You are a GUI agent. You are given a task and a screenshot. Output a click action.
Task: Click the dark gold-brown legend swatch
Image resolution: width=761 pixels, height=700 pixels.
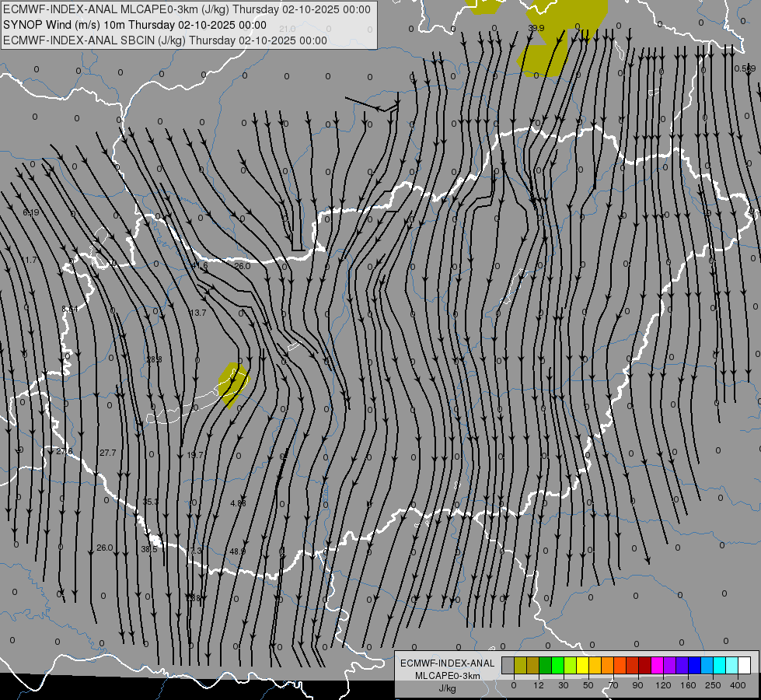coord(533,665)
